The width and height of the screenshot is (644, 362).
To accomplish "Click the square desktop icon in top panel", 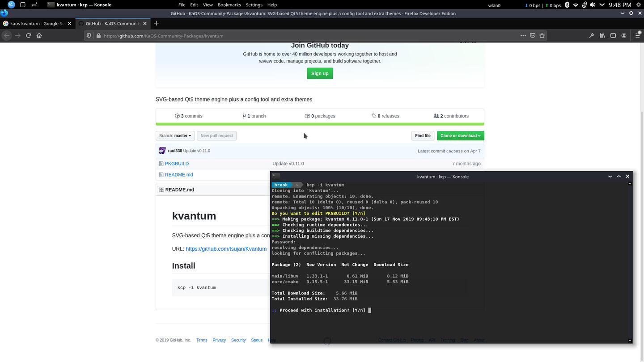I will coord(23,5).
